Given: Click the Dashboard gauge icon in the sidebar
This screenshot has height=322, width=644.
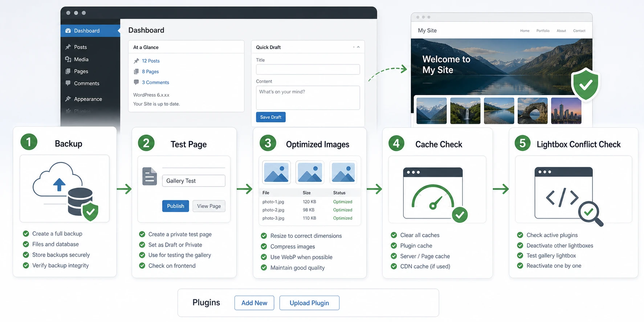Looking at the screenshot, I should 68,30.
